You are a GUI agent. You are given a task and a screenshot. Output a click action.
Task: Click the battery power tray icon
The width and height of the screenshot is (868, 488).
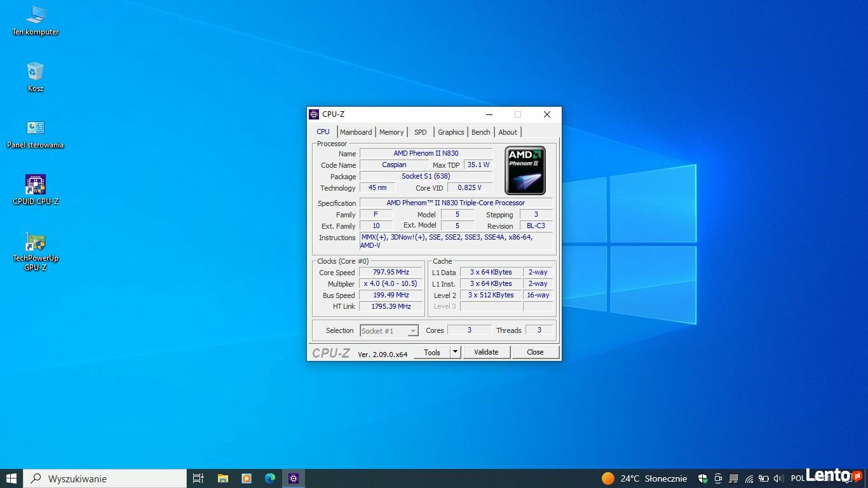coord(763,478)
